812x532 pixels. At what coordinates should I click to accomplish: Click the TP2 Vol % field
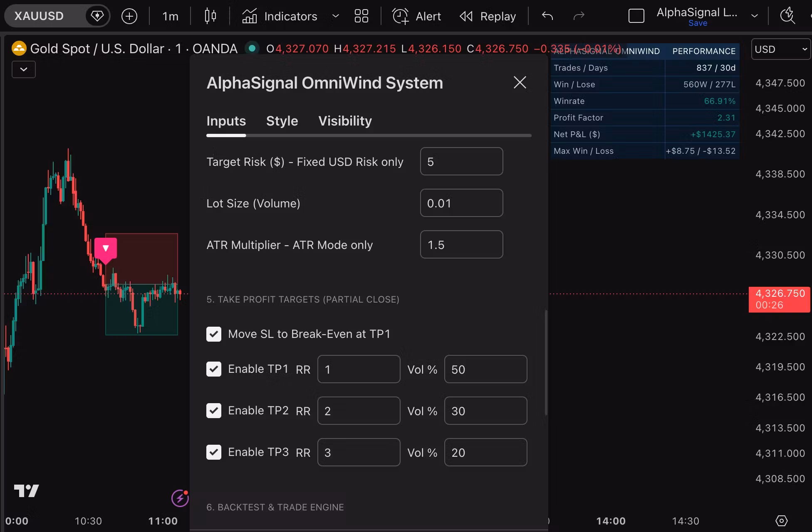[x=485, y=411]
